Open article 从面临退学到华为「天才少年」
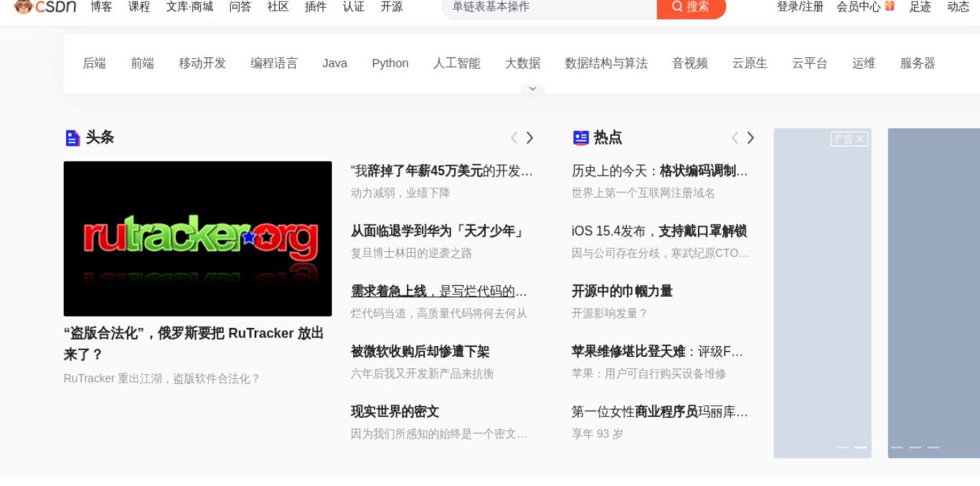The width and height of the screenshot is (980, 486). (x=439, y=231)
